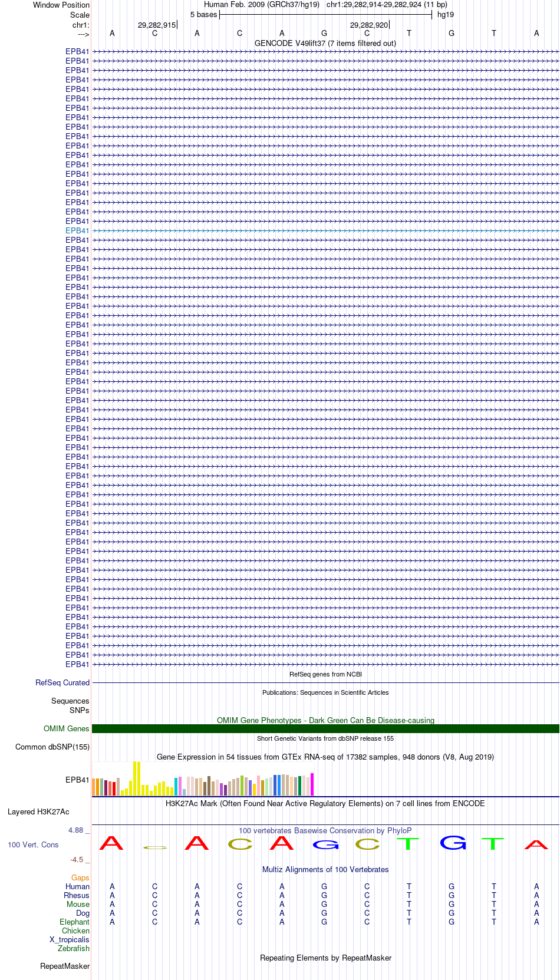The height and width of the screenshot is (980, 560).
Task: Select the highlighted light-blue EPB41 transcript label
Action: coord(77,230)
